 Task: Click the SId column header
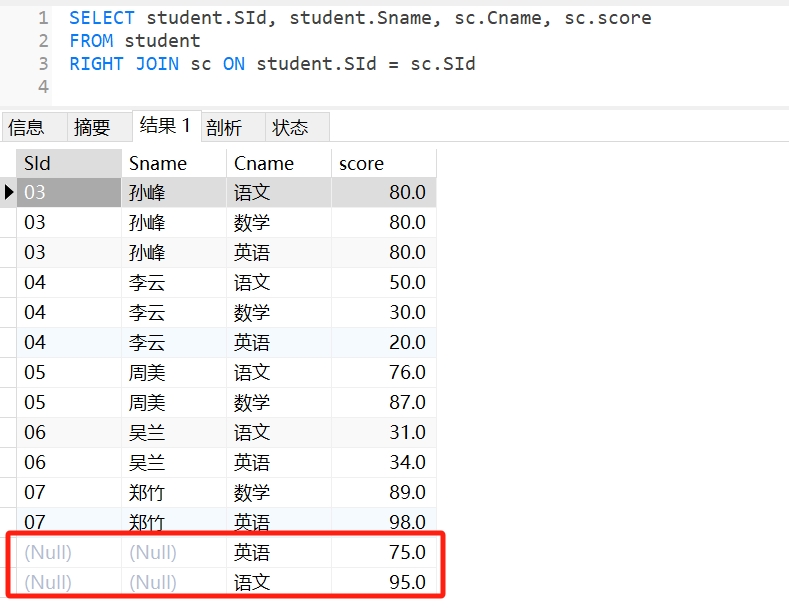coord(68,163)
